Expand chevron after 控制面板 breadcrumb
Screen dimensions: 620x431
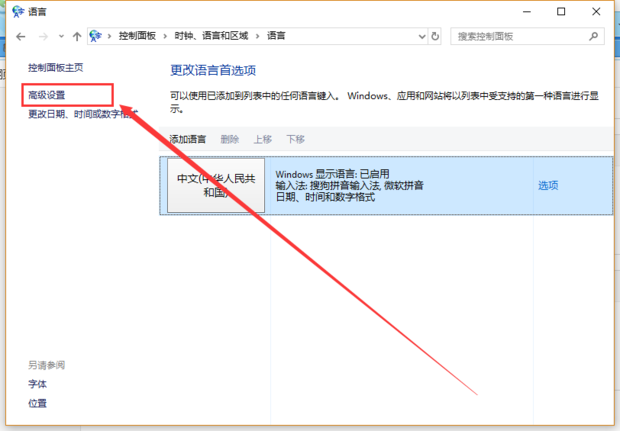pos(165,36)
